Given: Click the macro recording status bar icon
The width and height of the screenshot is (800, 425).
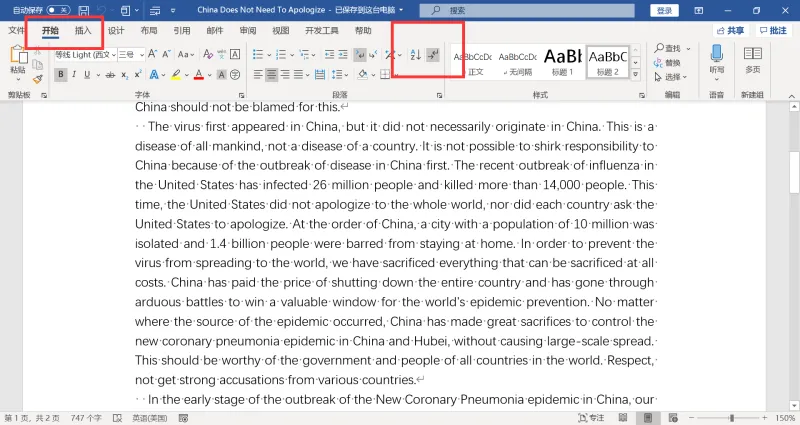Looking at the screenshot, I should pos(184,418).
